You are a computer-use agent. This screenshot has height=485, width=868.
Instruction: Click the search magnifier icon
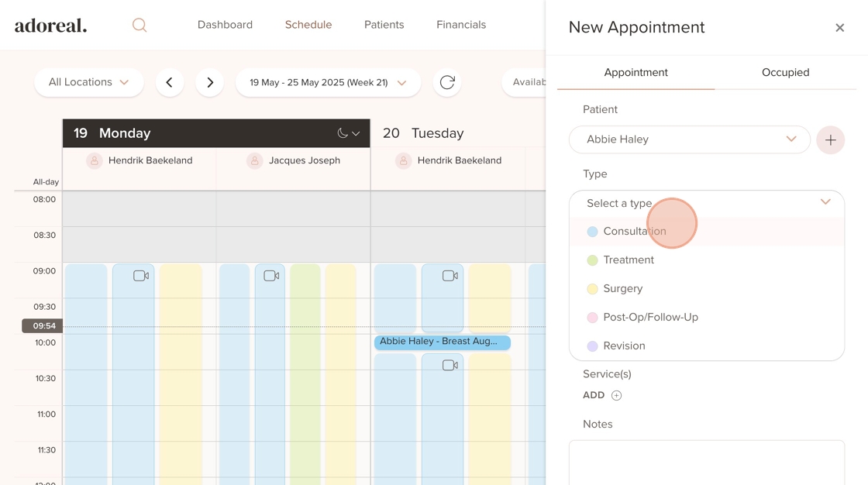click(x=139, y=25)
